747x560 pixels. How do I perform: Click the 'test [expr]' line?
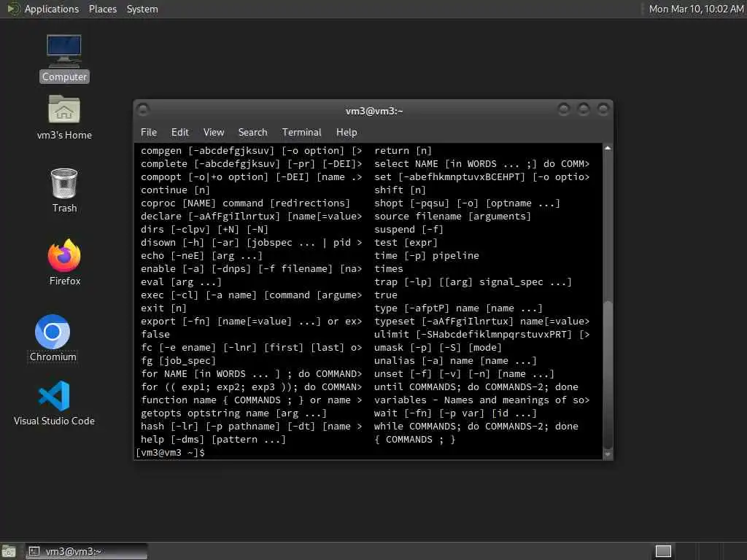coord(406,242)
